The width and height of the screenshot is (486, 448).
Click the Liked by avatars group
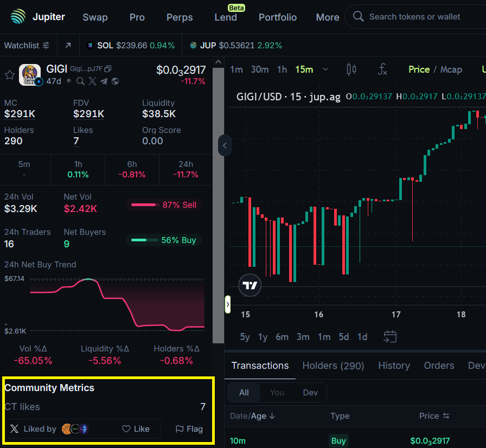pyautogui.click(x=75, y=429)
